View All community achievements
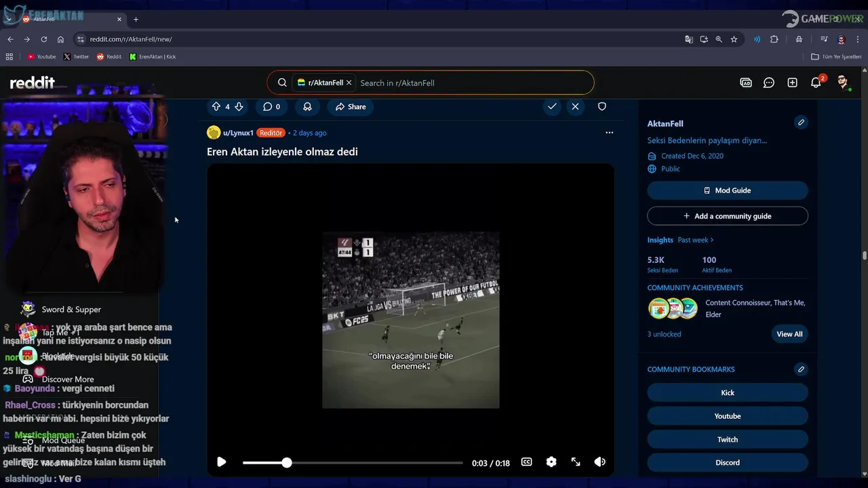Screen dimensions: 868x488 tap(789, 334)
